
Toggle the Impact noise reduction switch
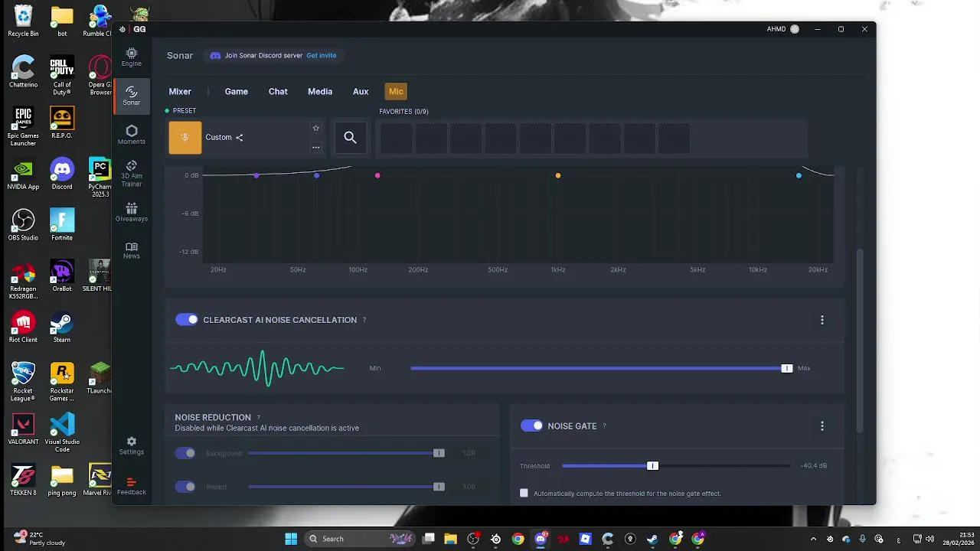pyautogui.click(x=185, y=487)
